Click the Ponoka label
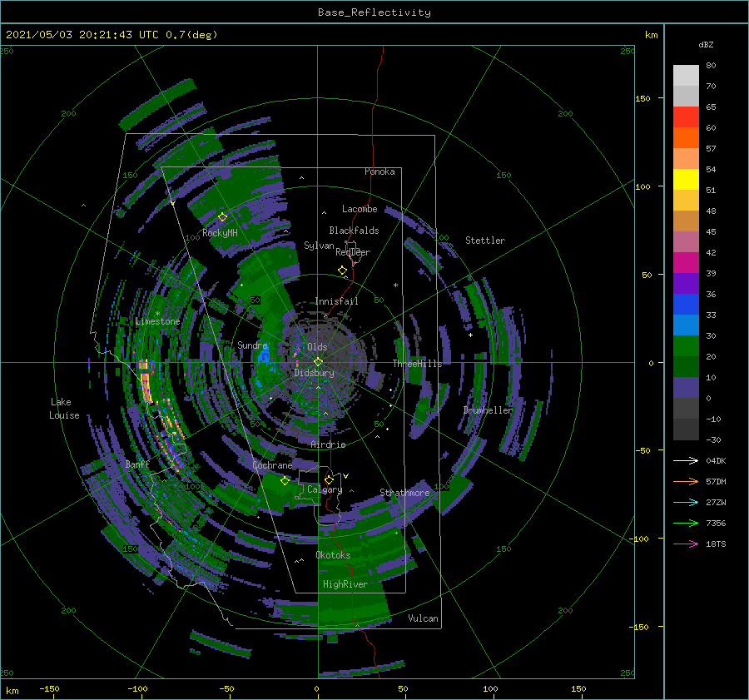 click(379, 171)
